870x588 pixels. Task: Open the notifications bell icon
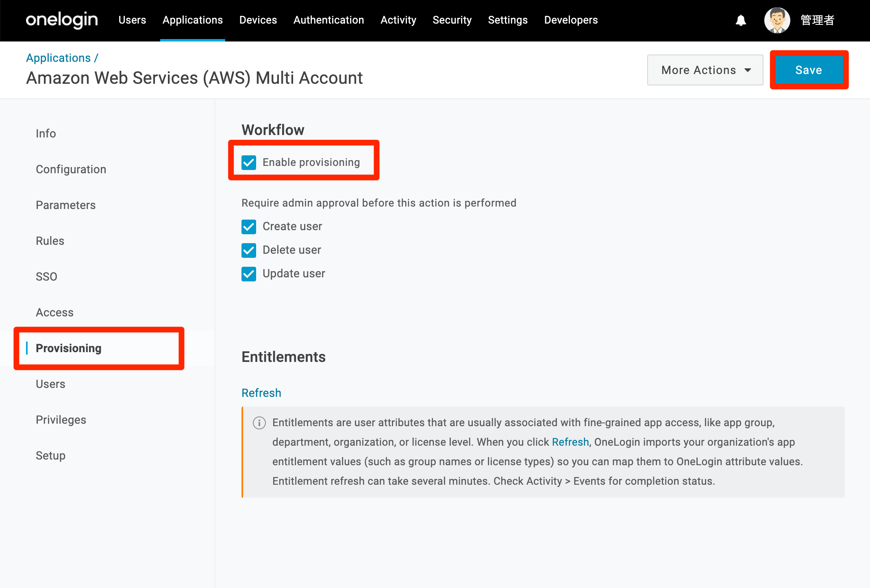coord(741,20)
